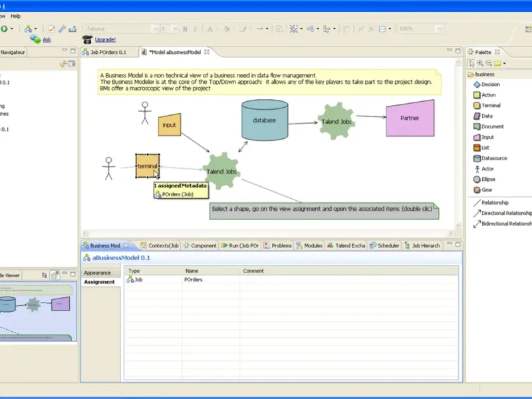Pick the Datasource shape in Palette
The height and width of the screenshot is (399, 532).
pos(490,158)
